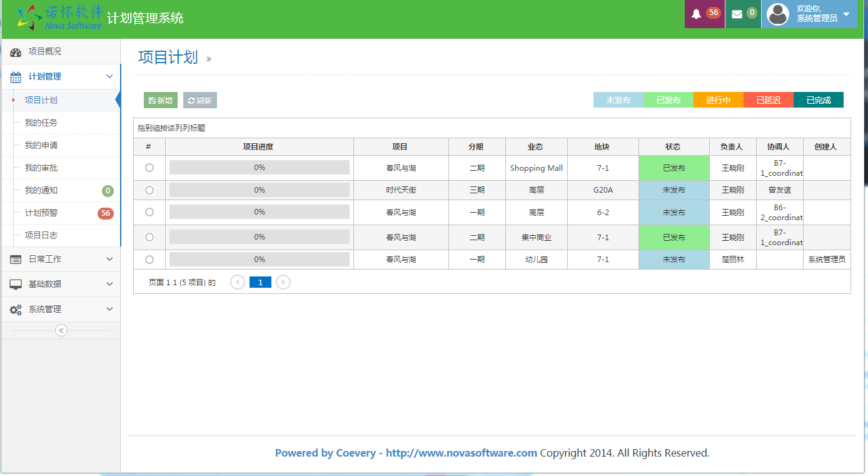
Task: Click the 项目概况 dashboard icon
Action: 16,52
